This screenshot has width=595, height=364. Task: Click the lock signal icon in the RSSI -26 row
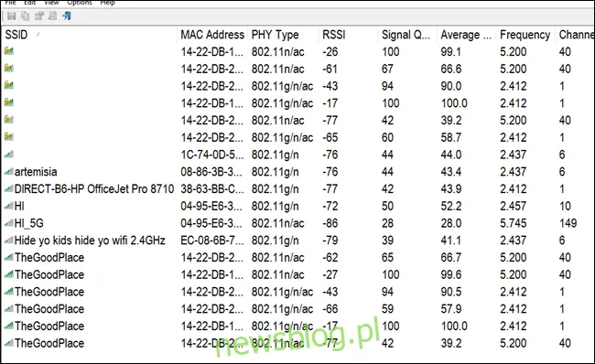pyautogui.click(x=9, y=51)
